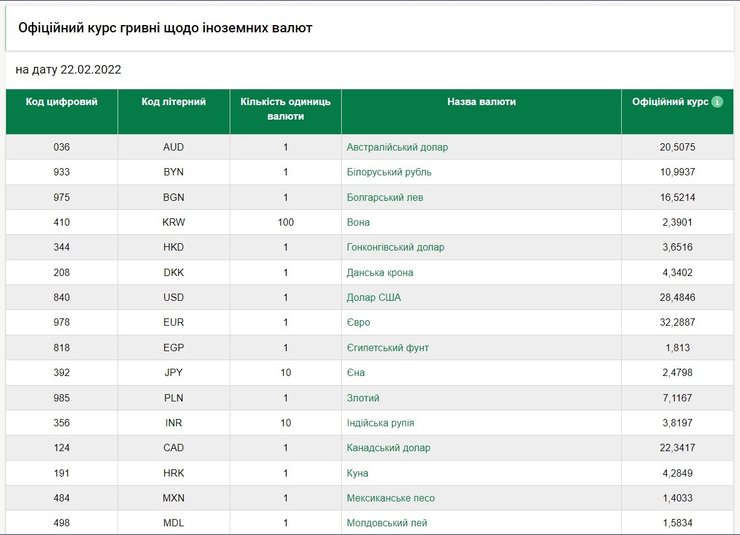The height and width of the screenshot is (535, 740).
Task: Open Гонконгівський долар details
Action: pos(395,247)
